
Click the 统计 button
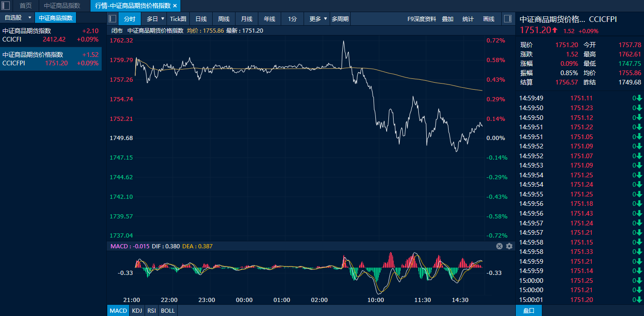tap(468, 19)
